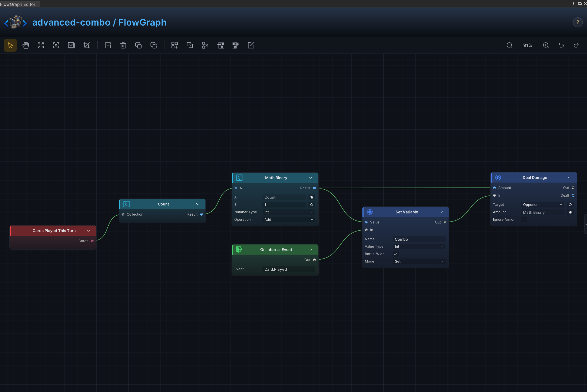Redo the last action
587x392 pixels.
click(x=576, y=45)
